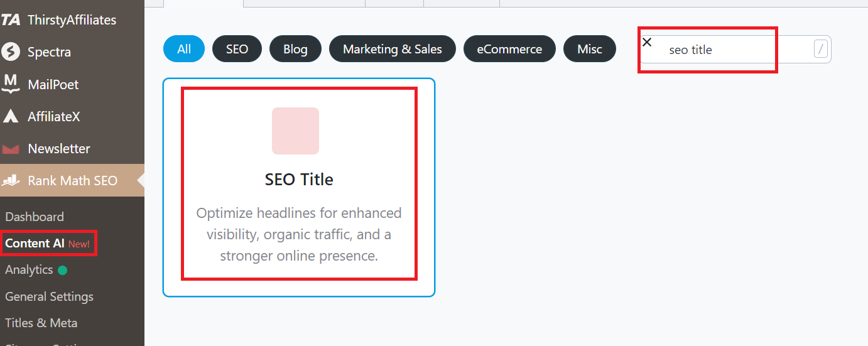
Task: Show Marketing & Sales tools
Action: tap(393, 49)
